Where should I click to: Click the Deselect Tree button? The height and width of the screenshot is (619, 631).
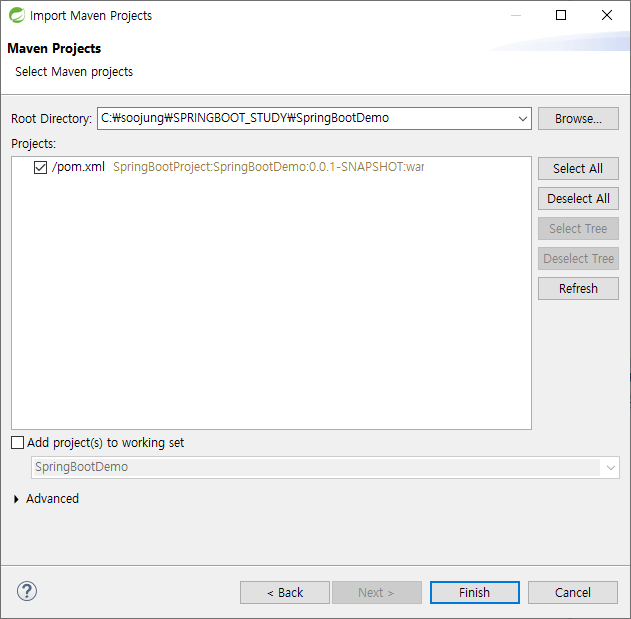coord(578,258)
